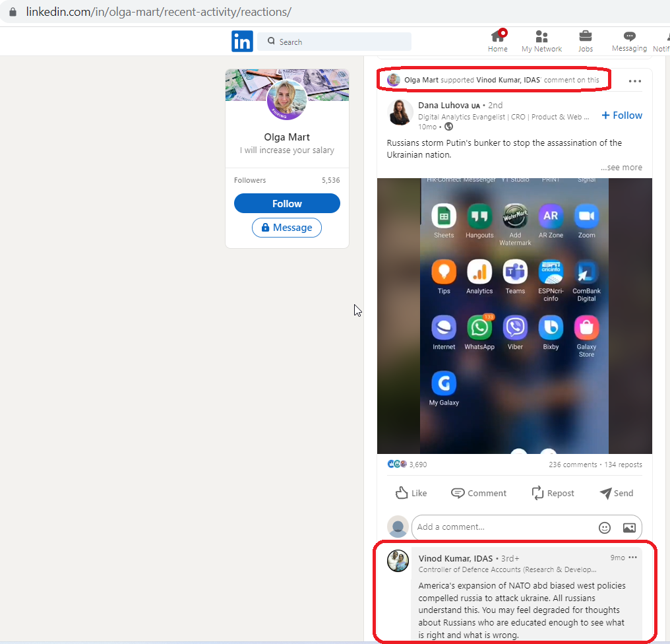670x644 pixels.
Task: Click the Tips app icon
Action: point(444,272)
